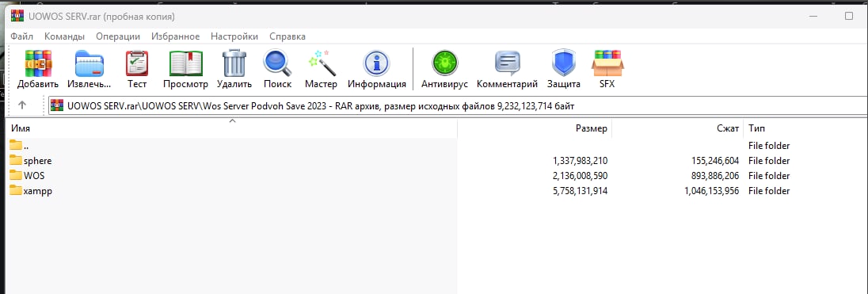The height and width of the screenshot is (294, 868).
Task: Open the Просмотр (View) tool
Action: pyautogui.click(x=185, y=69)
